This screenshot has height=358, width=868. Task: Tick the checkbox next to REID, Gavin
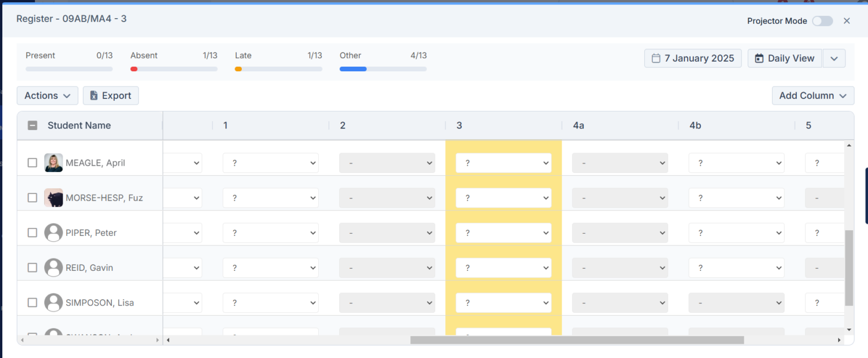tap(32, 268)
